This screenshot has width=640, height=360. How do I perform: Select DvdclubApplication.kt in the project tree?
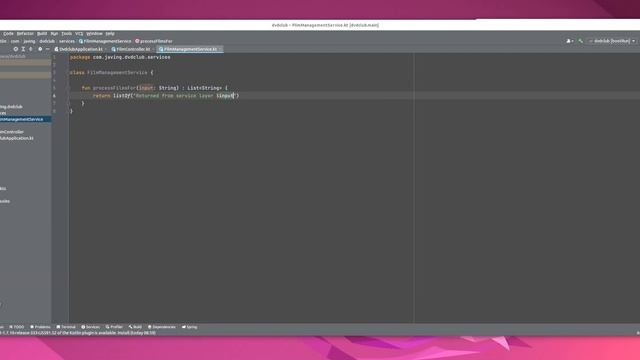pos(17,138)
